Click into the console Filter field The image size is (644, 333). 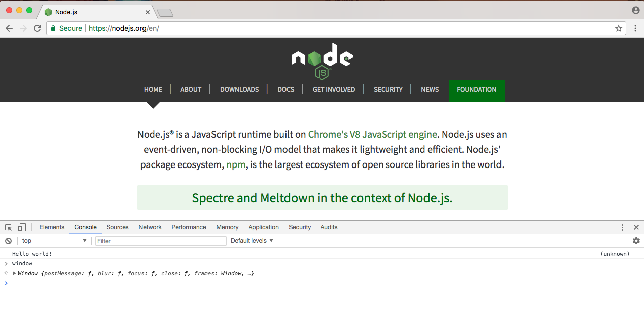pos(161,241)
